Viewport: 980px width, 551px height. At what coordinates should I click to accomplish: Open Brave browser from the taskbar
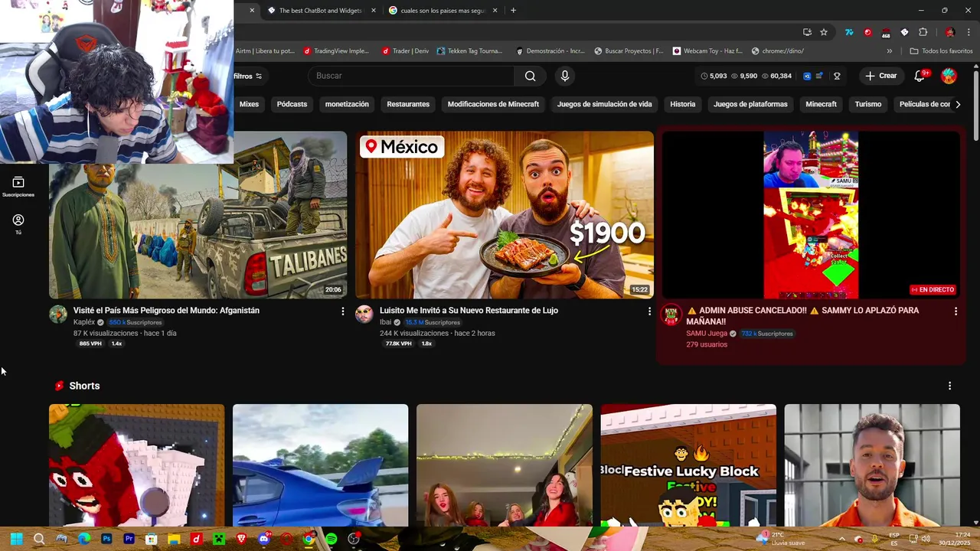click(241, 539)
